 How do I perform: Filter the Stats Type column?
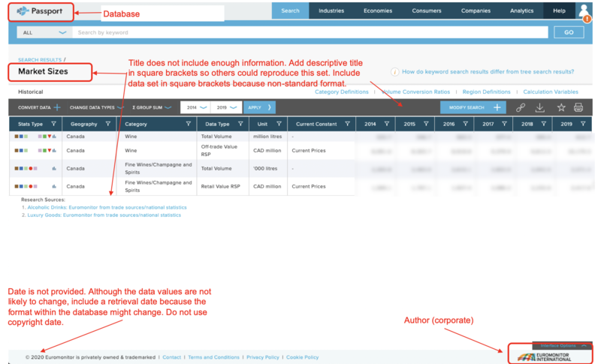point(53,124)
